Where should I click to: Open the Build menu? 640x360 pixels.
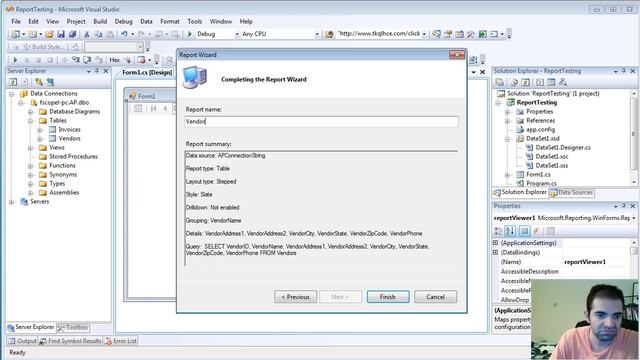pos(100,21)
